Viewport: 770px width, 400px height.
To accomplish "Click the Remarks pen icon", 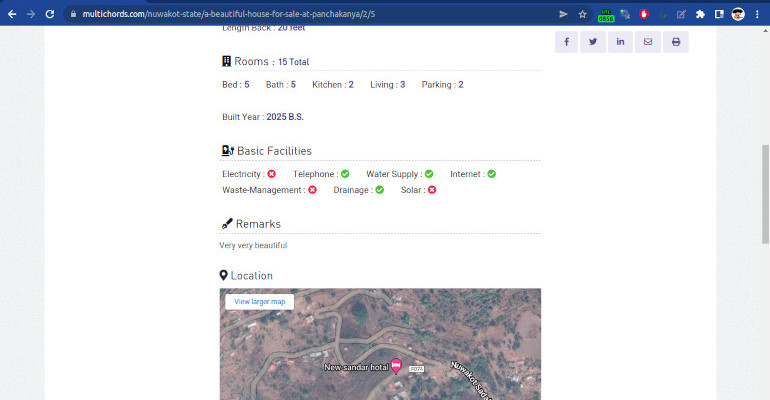I will pos(227,224).
